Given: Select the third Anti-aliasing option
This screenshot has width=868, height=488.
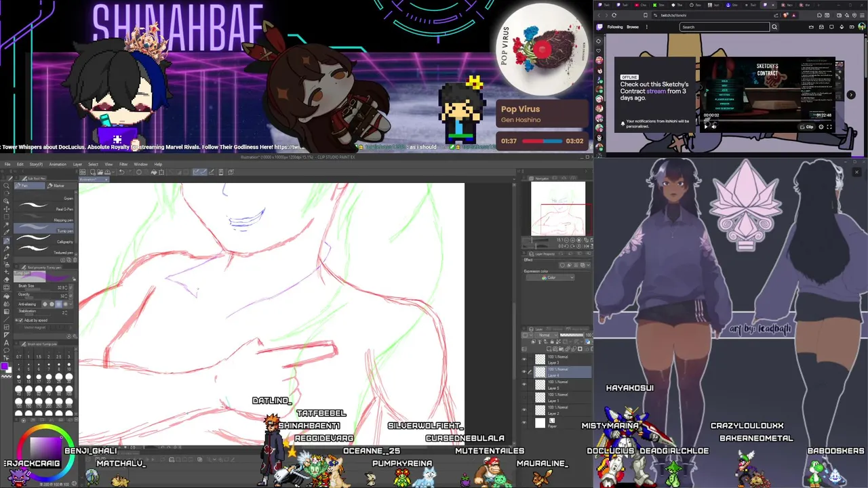Looking at the screenshot, I should tap(58, 304).
